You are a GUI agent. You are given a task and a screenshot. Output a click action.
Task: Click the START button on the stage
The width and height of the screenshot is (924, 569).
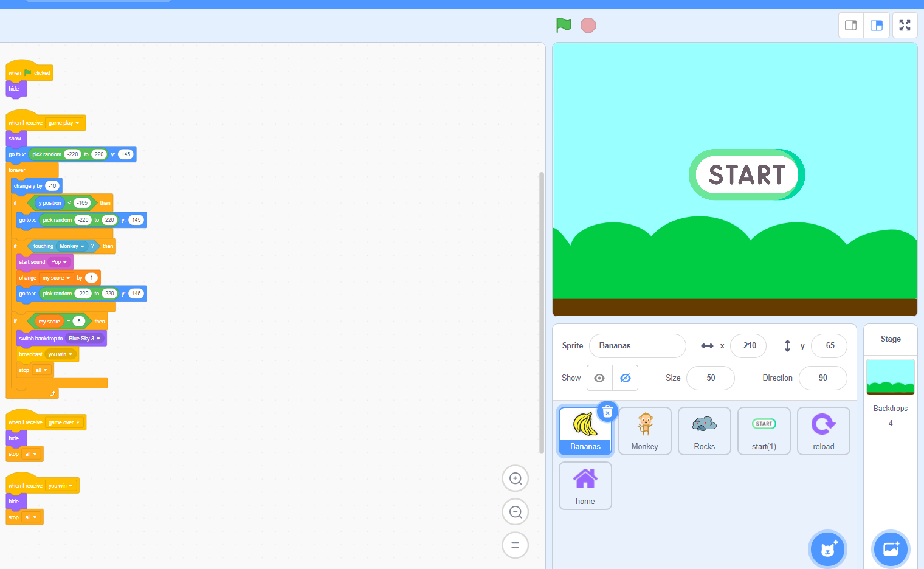746,174
